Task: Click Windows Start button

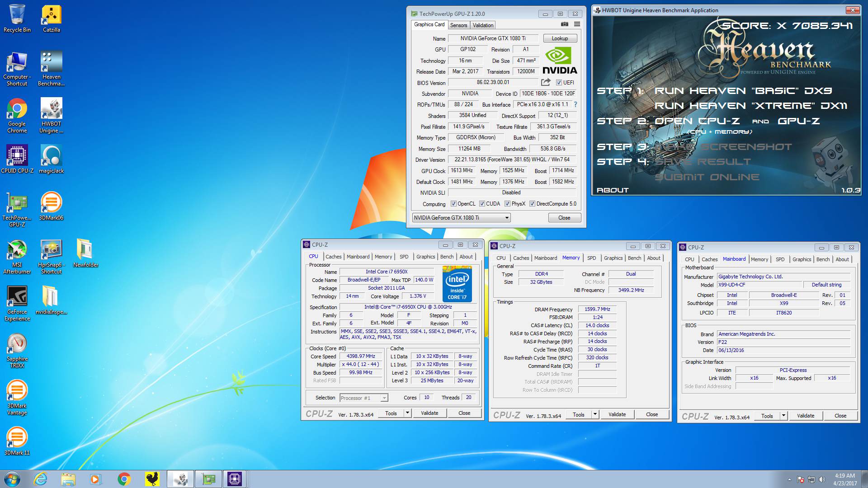Action: click(x=12, y=479)
